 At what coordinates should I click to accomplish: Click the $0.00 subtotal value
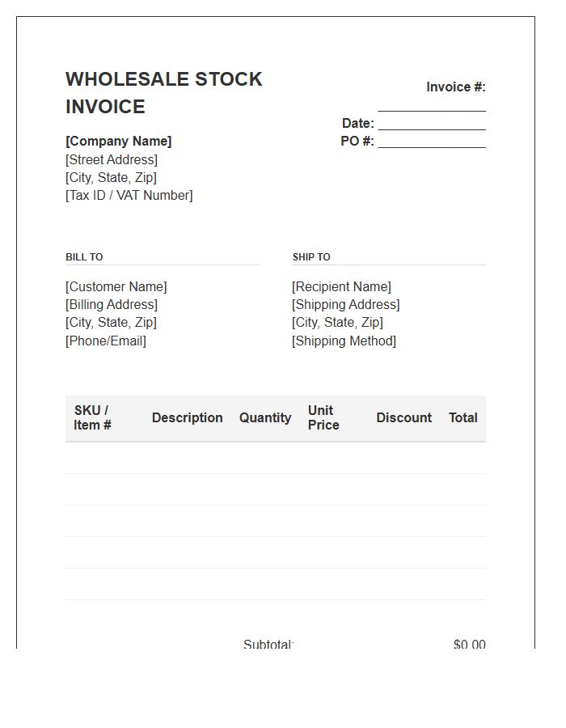[470, 644]
